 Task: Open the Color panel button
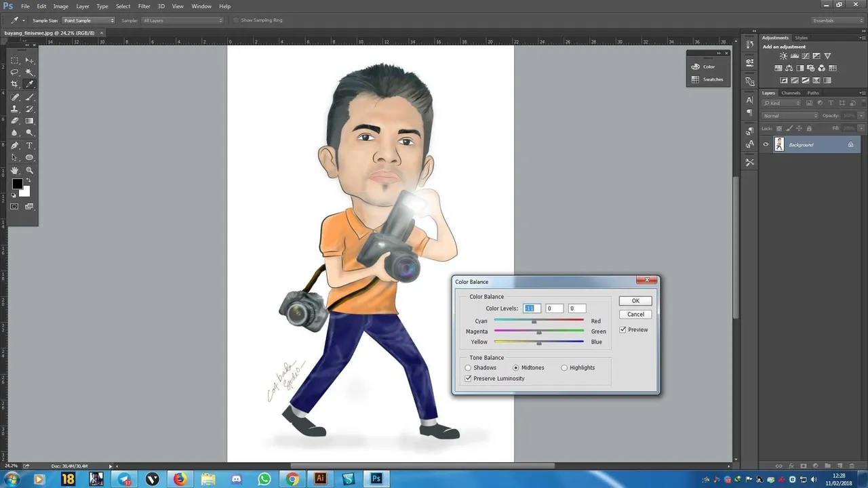(x=703, y=66)
